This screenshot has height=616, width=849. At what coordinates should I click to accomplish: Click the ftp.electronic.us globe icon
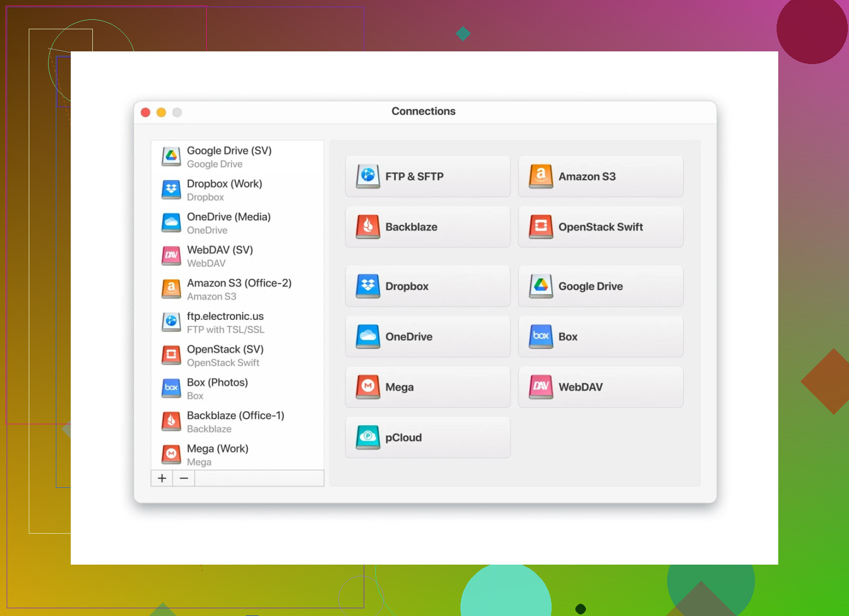(x=171, y=323)
